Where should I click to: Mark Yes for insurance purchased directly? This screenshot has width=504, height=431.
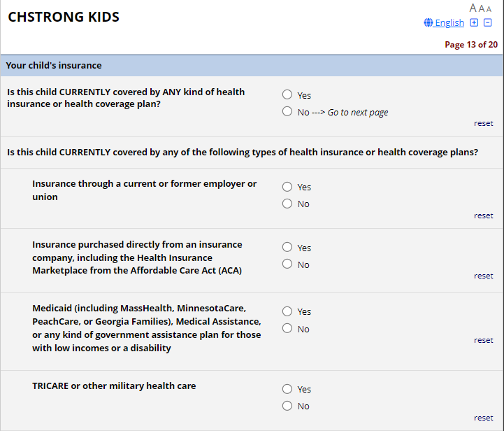(287, 248)
